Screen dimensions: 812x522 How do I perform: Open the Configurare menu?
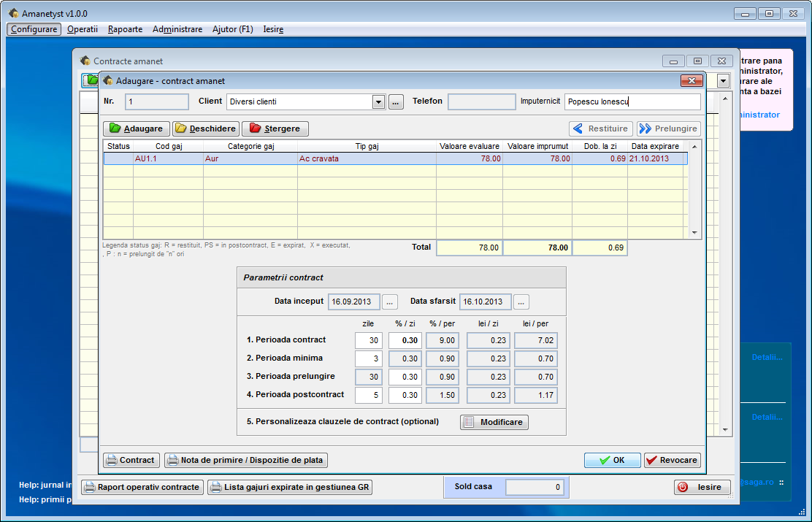34,29
